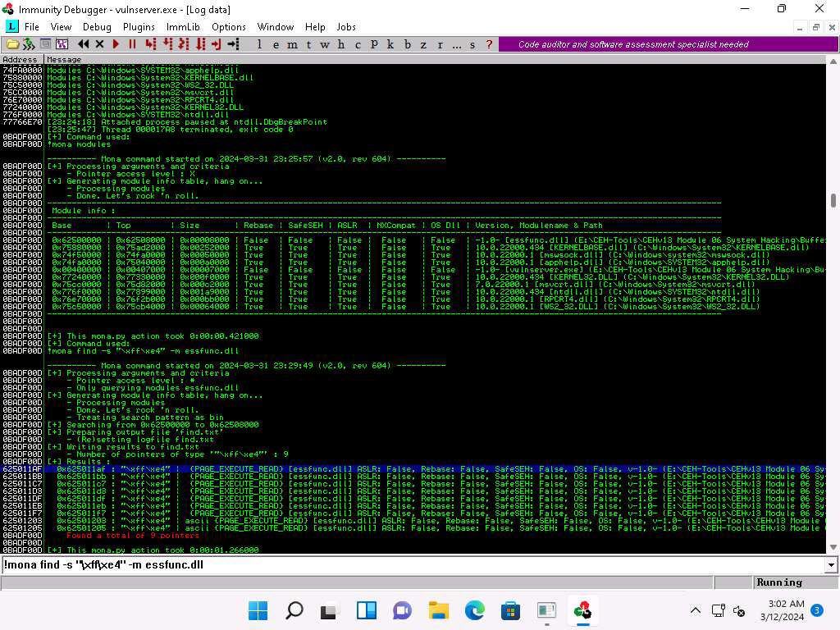Pause execution with the red pause icon

coord(132,44)
